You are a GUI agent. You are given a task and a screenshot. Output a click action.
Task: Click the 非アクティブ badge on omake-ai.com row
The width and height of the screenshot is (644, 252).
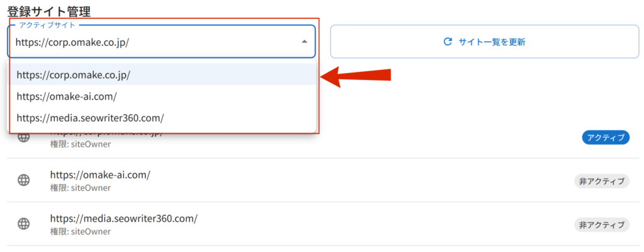click(602, 181)
